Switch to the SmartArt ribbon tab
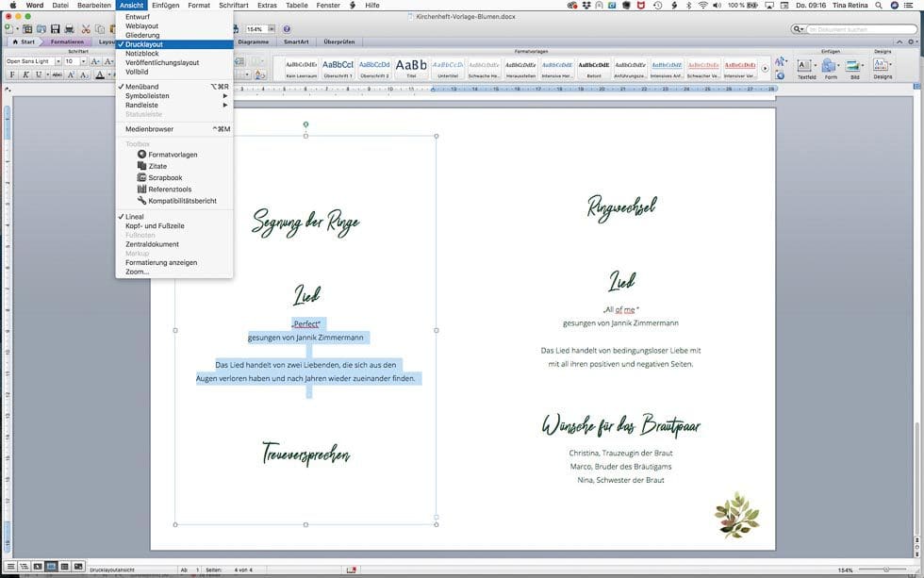The image size is (924, 578). coord(296,41)
